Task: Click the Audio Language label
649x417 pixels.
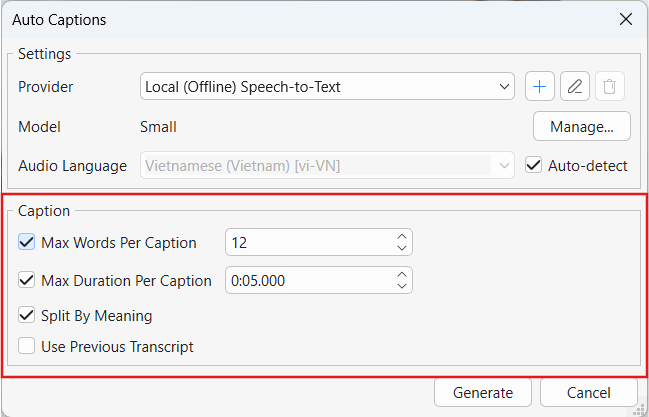Action: [72, 166]
